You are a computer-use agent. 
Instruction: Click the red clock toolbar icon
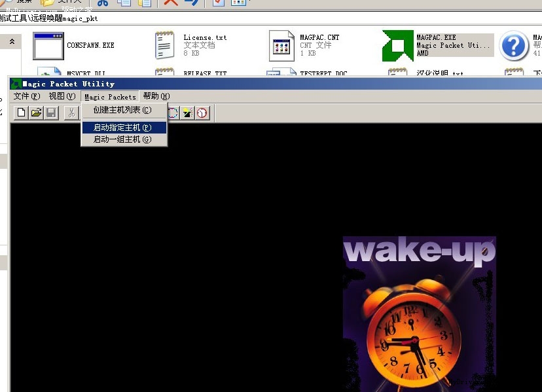[x=202, y=113]
